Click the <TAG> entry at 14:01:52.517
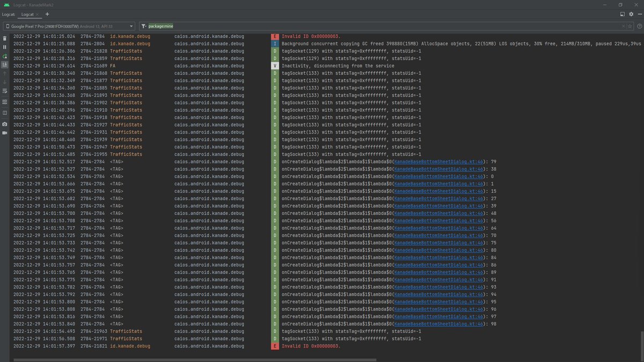 (117, 161)
